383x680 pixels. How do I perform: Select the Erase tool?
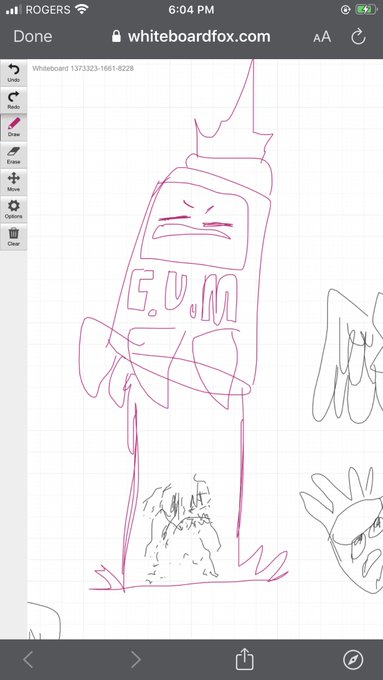pos(13,155)
